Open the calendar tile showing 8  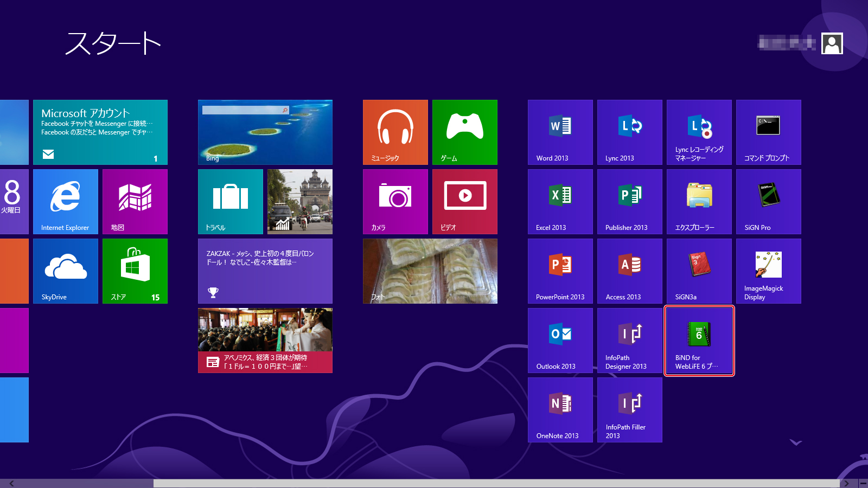pyautogui.click(x=14, y=202)
